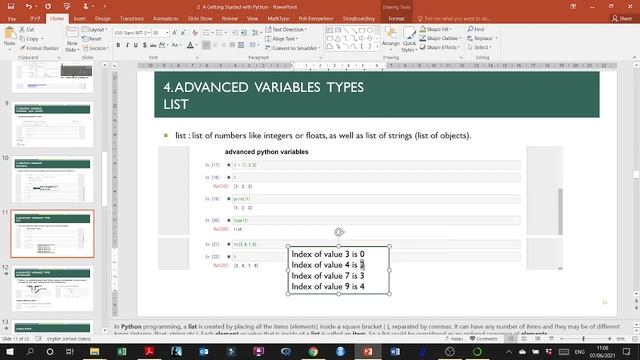Select slide 12 thumbnail
Viewport: 640px width, 360px height.
pos(52,289)
